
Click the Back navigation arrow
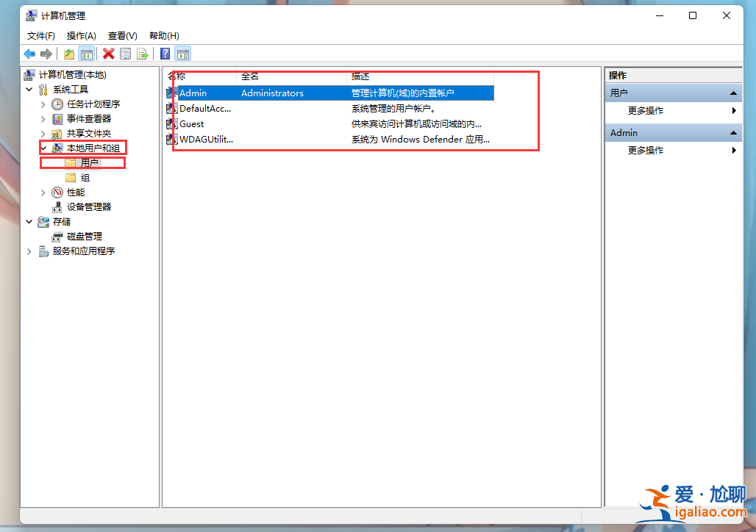coord(29,53)
